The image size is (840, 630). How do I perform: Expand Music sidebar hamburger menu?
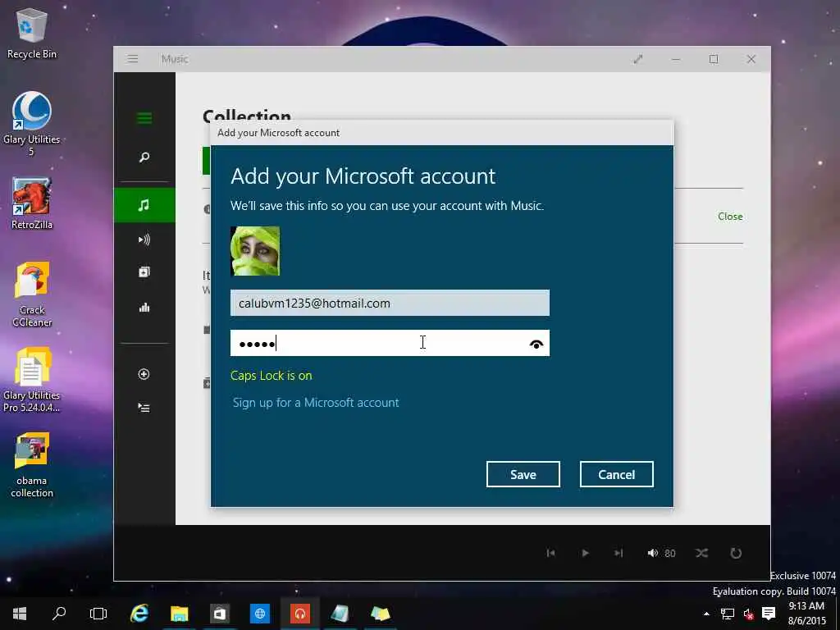click(x=144, y=118)
